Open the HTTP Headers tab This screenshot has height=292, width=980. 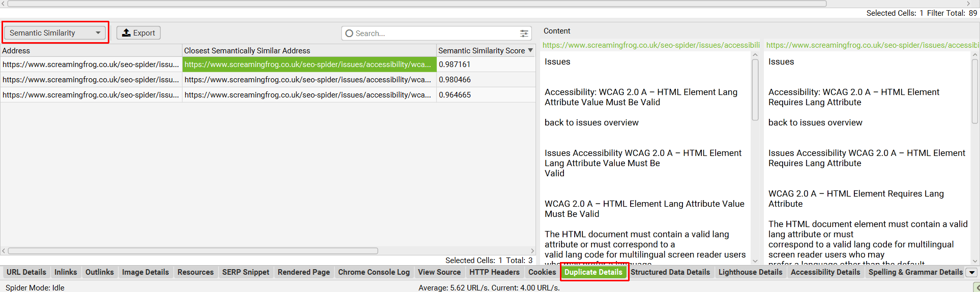click(494, 272)
